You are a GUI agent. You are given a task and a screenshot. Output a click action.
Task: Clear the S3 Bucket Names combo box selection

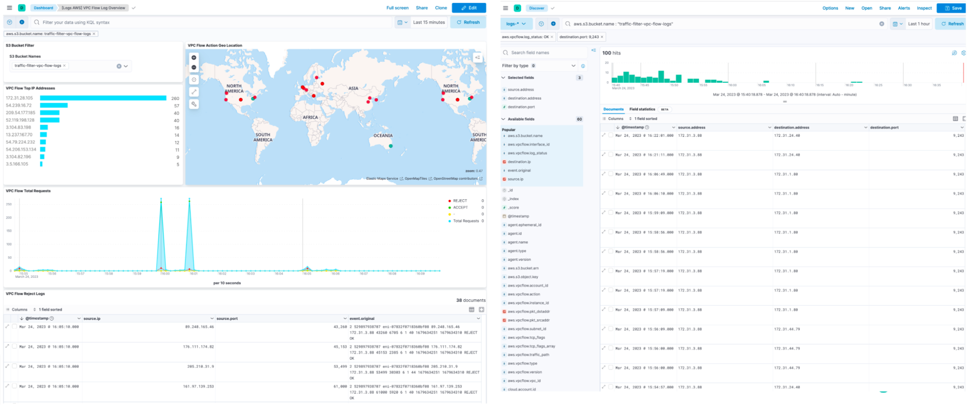[119, 66]
